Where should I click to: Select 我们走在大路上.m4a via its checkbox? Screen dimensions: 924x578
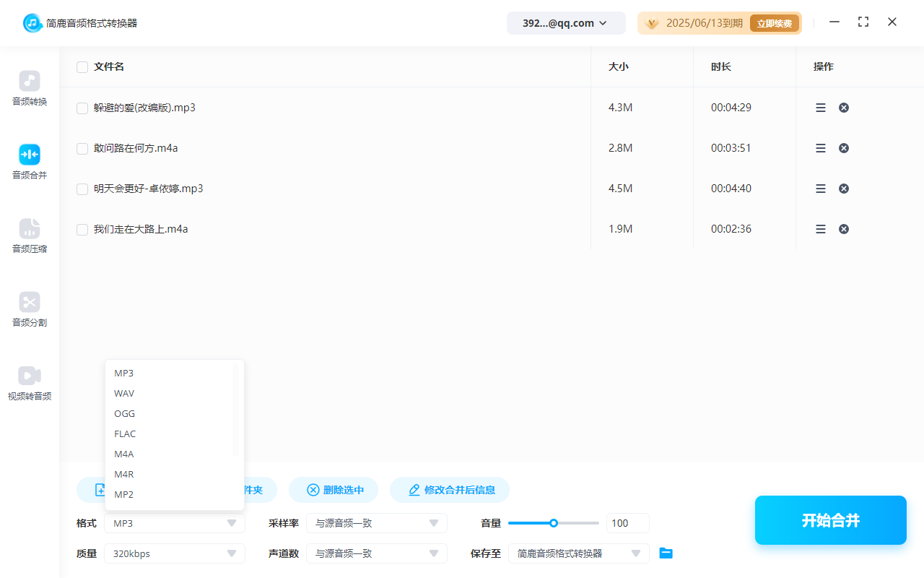[x=82, y=228]
